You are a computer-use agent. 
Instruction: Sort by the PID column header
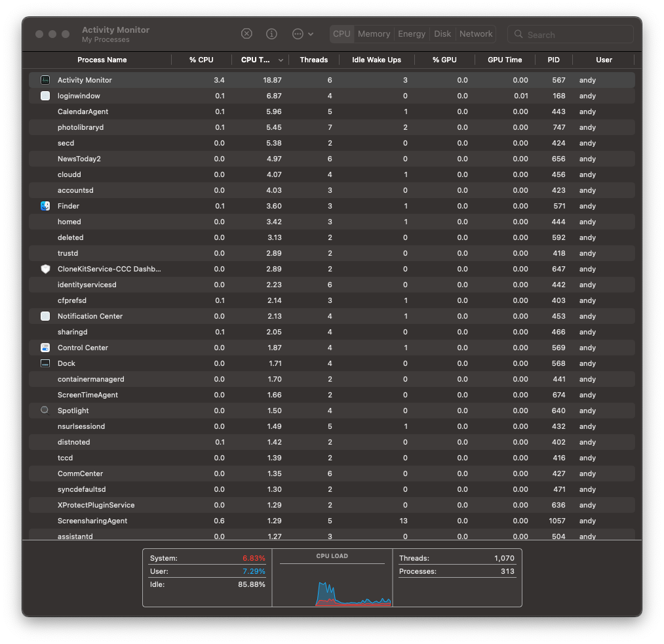553,60
